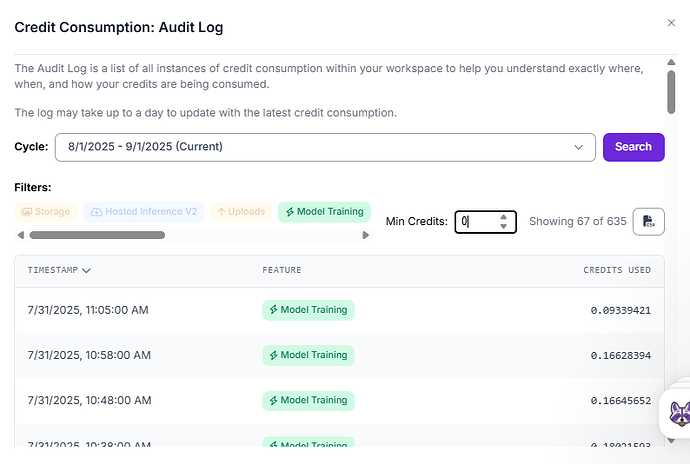
Task: Click the horizontal filter scrollbar thumb
Action: coord(97,235)
